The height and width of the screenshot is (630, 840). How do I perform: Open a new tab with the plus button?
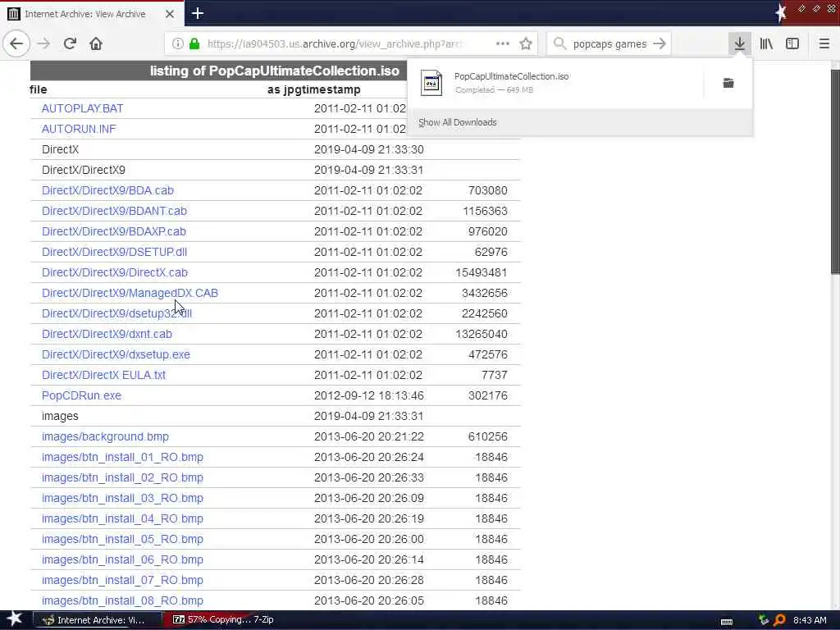tap(198, 13)
